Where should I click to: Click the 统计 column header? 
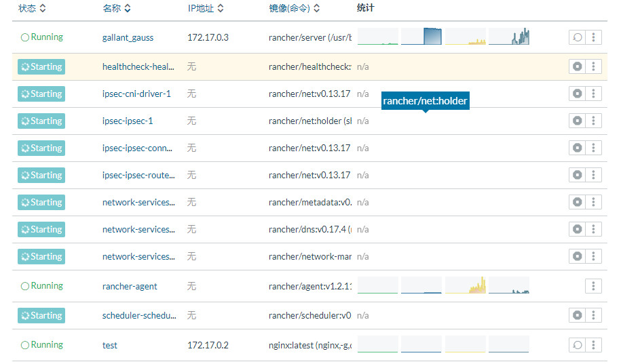pos(365,8)
